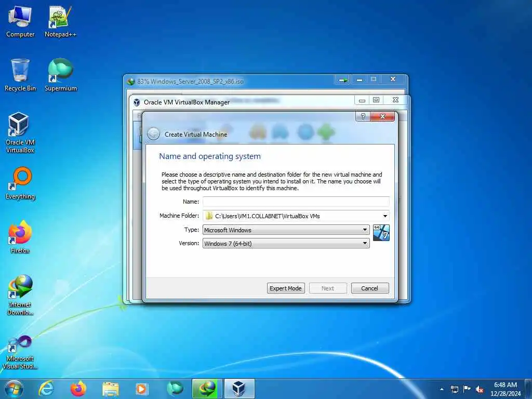Open Windows Explorer from the taskbar
This screenshot has width=532, height=399.
tap(111, 389)
